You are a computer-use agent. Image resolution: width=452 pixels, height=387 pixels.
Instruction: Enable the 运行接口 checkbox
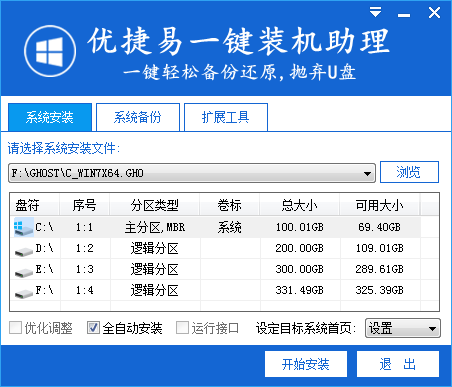point(182,328)
